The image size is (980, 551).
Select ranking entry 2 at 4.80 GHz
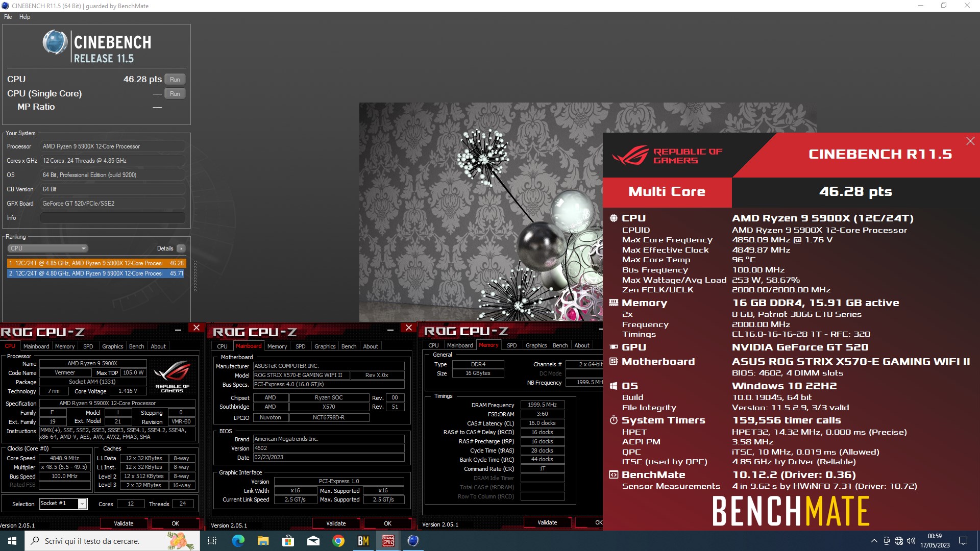coord(96,273)
